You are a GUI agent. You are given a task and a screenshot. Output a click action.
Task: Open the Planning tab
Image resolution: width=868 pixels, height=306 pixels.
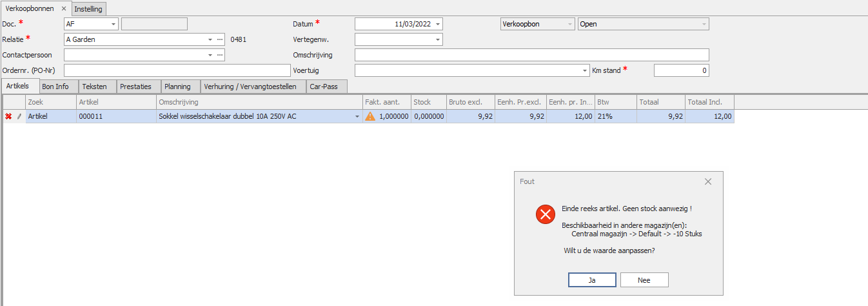(x=180, y=87)
